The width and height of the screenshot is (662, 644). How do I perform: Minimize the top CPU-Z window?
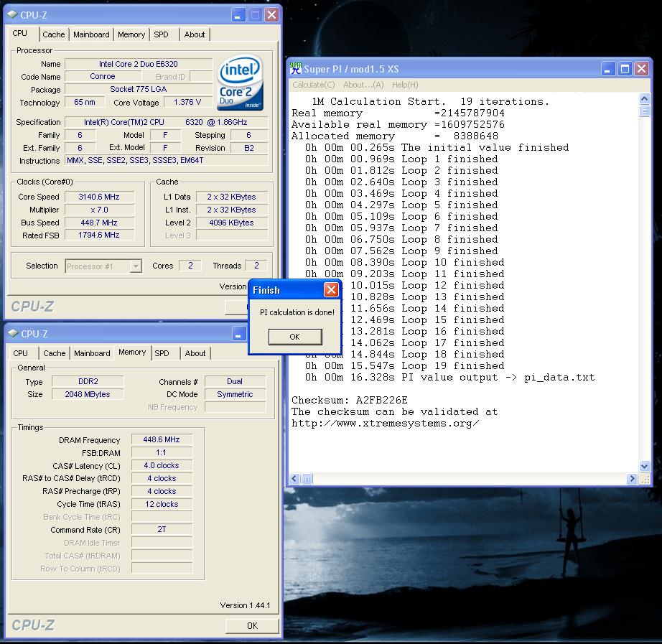pos(238,15)
